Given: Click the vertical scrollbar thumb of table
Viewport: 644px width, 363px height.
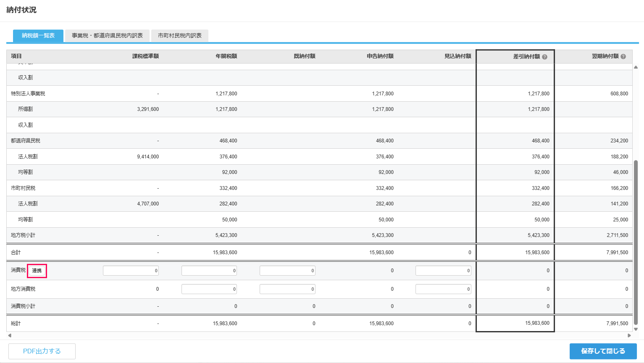Looking at the screenshot, I should pos(636,242).
